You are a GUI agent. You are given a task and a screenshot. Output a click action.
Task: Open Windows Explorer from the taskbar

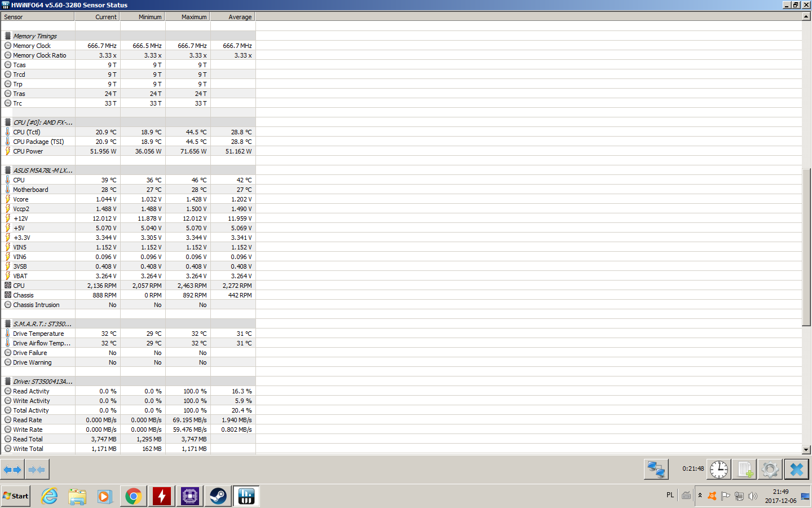point(77,496)
